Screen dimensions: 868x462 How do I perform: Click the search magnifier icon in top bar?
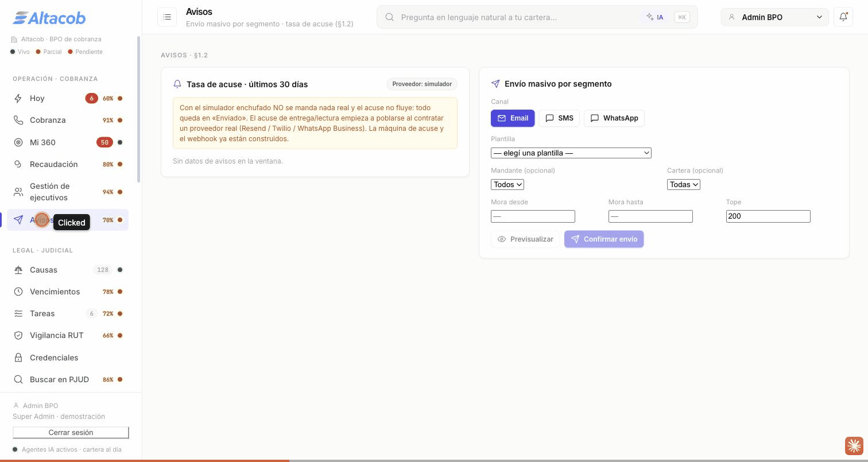click(389, 17)
